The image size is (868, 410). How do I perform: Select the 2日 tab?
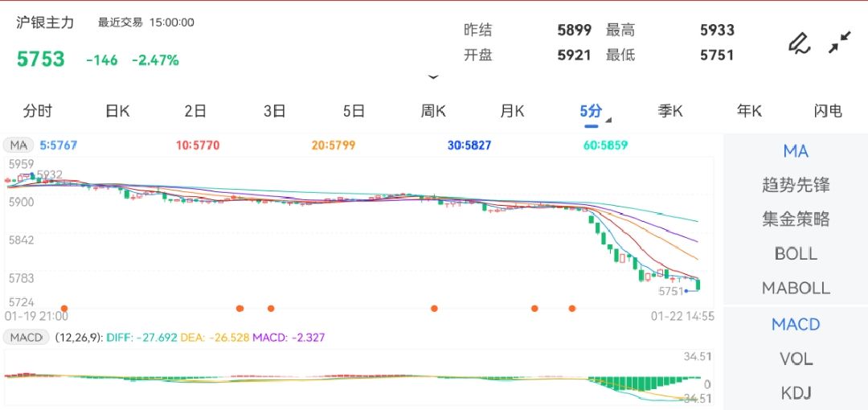pyautogui.click(x=195, y=111)
